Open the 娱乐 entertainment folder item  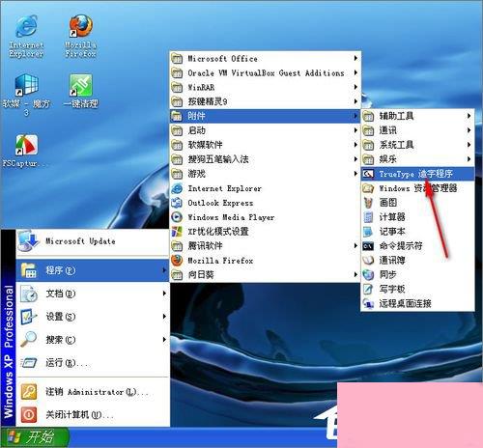pyautogui.click(x=417, y=159)
